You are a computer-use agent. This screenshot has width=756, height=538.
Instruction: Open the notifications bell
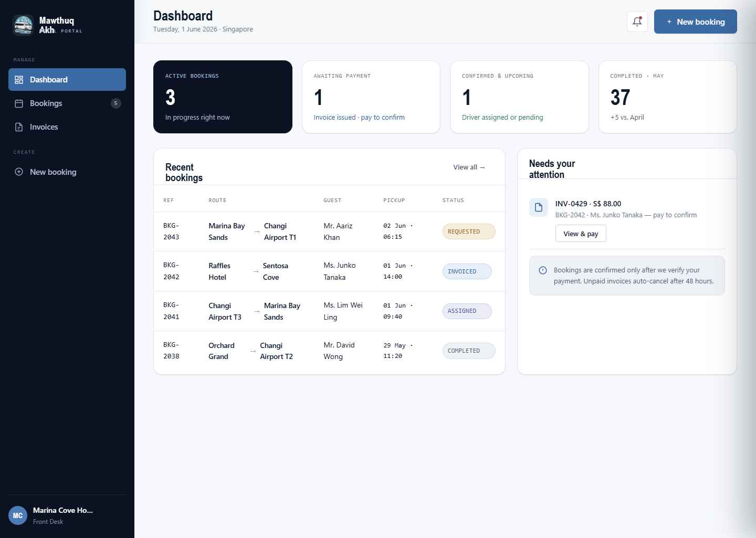pyautogui.click(x=637, y=22)
